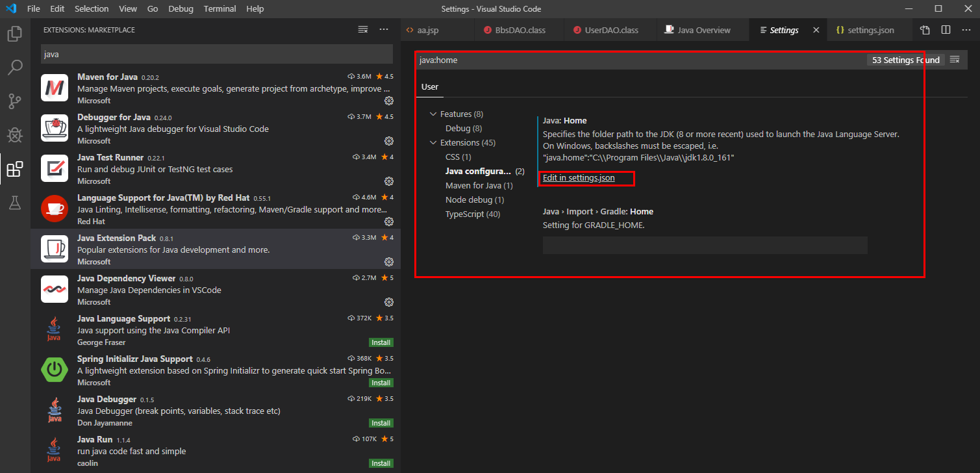The width and height of the screenshot is (980, 473).
Task: Install Spring Initializr Java Support
Action: tap(381, 383)
